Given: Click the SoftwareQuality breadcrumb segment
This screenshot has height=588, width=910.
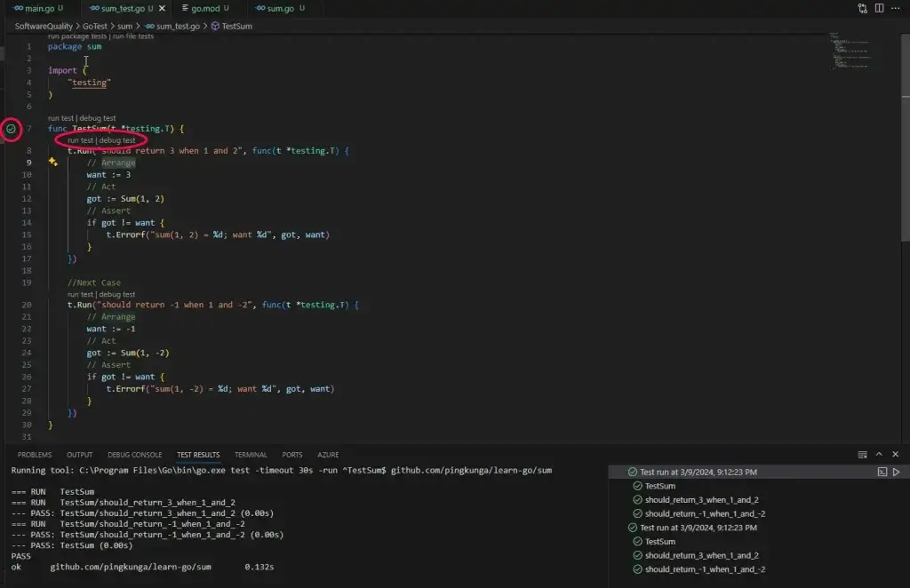Looking at the screenshot, I should click(x=44, y=26).
